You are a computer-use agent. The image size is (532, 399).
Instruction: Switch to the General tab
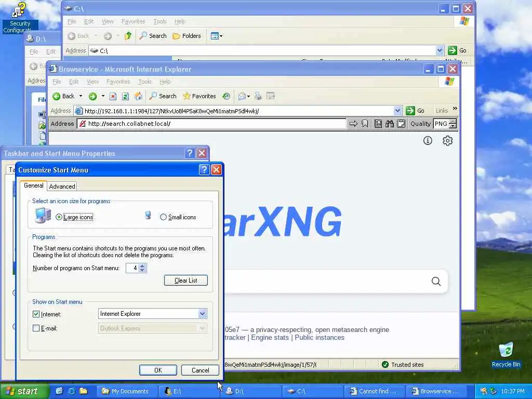tap(34, 185)
